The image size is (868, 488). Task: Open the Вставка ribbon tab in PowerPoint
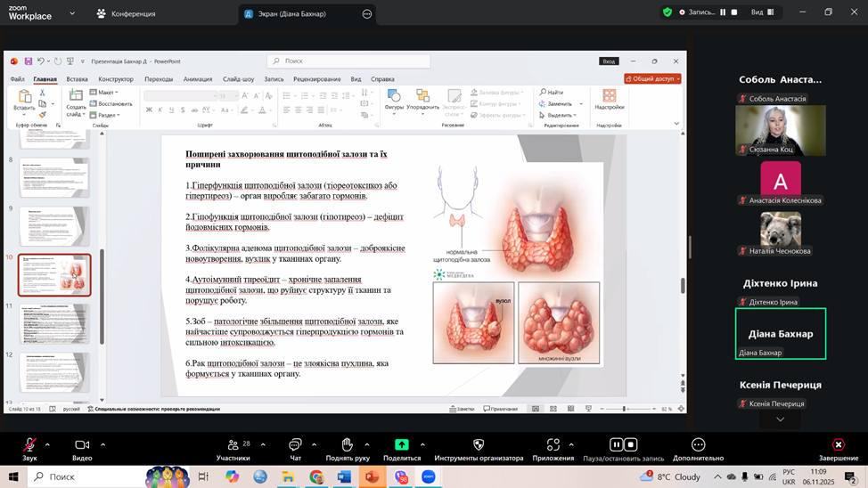[x=77, y=79]
